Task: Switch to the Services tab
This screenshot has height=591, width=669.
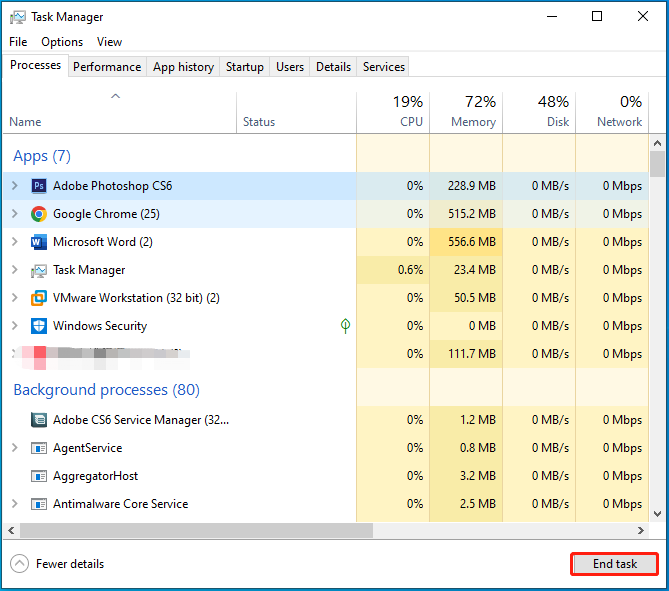Action: point(384,67)
